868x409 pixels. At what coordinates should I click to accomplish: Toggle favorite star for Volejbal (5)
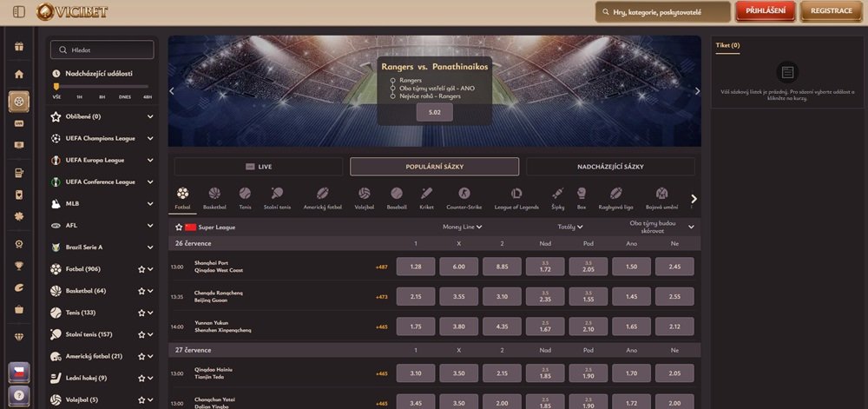141,399
